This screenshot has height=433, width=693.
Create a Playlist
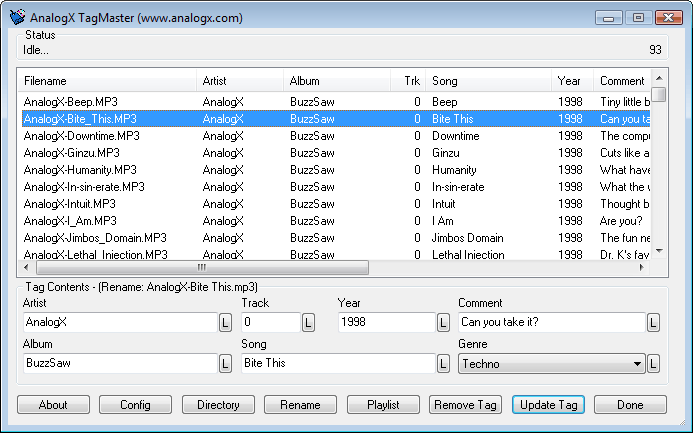[x=383, y=405]
